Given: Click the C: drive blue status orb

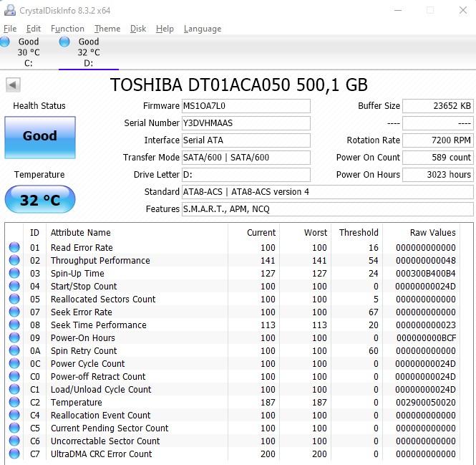Looking at the screenshot, I should (x=5, y=43).
